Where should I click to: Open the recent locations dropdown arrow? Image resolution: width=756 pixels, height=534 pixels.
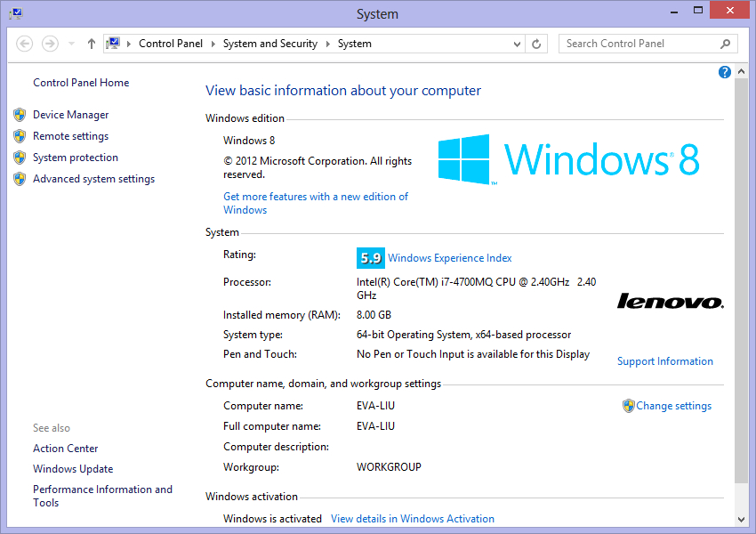[71, 44]
